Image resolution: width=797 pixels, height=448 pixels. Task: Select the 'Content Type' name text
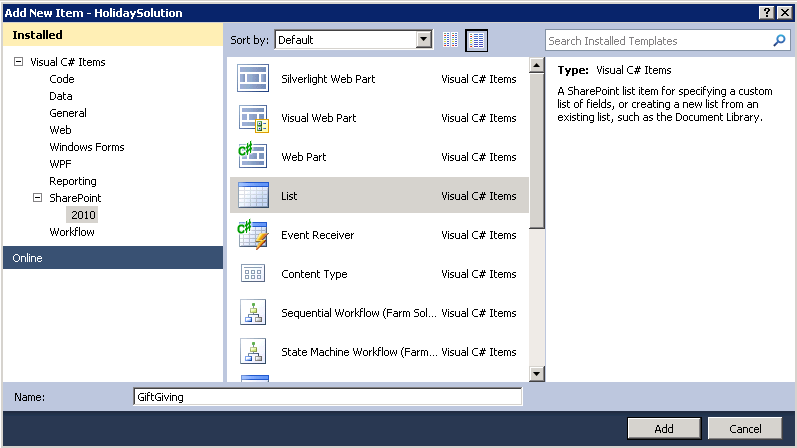click(314, 274)
